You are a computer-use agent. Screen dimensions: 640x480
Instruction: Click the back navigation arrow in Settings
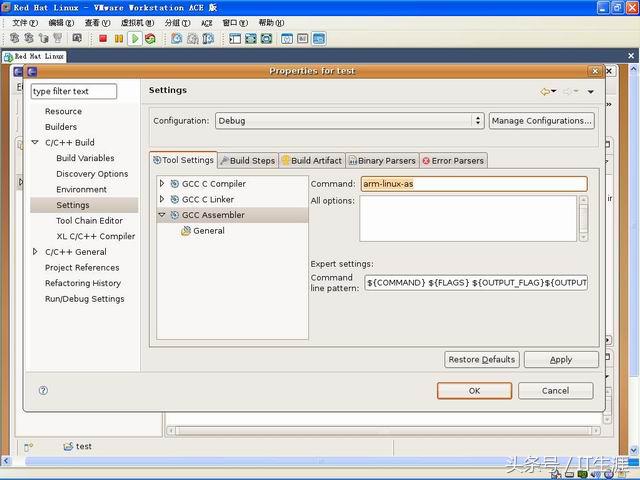(544, 91)
